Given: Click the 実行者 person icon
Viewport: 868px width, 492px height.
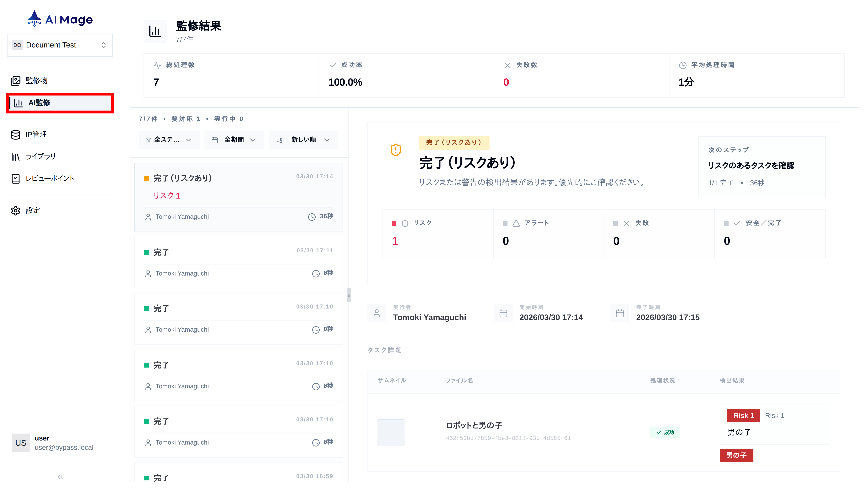Looking at the screenshot, I should [377, 313].
